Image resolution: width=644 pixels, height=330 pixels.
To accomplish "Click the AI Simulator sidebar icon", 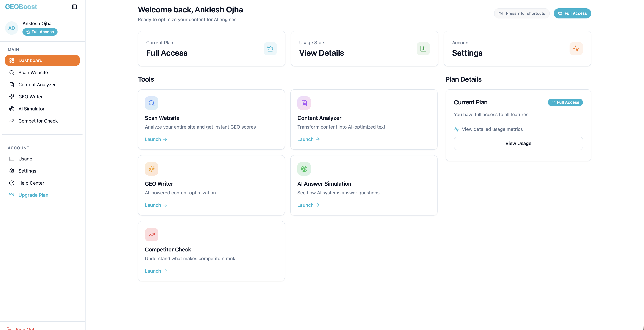I will pos(12,109).
